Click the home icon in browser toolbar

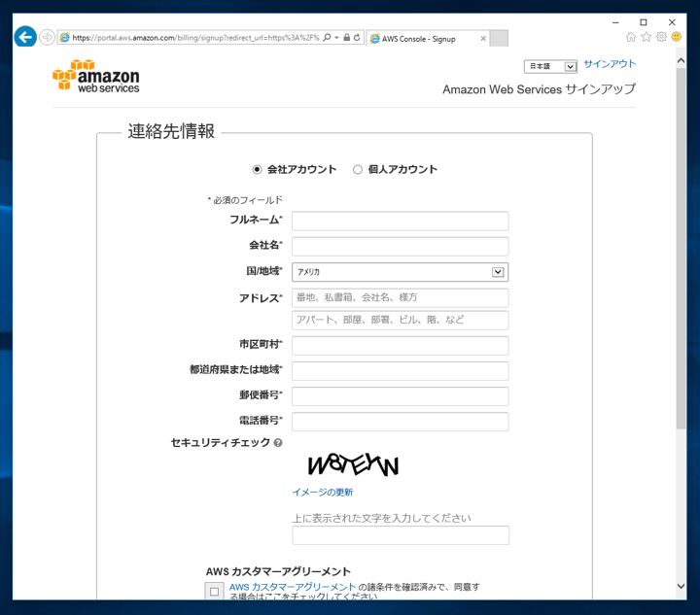pos(631,37)
